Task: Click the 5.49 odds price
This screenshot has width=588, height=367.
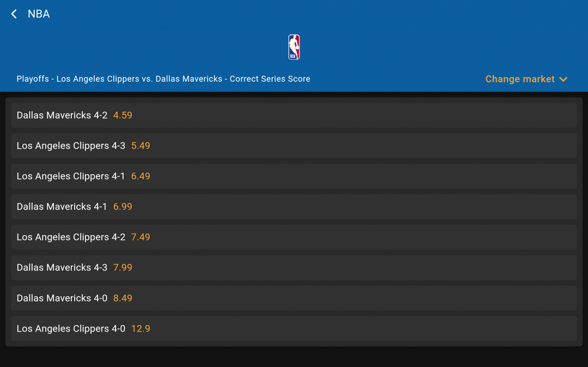Action: click(140, 146)
